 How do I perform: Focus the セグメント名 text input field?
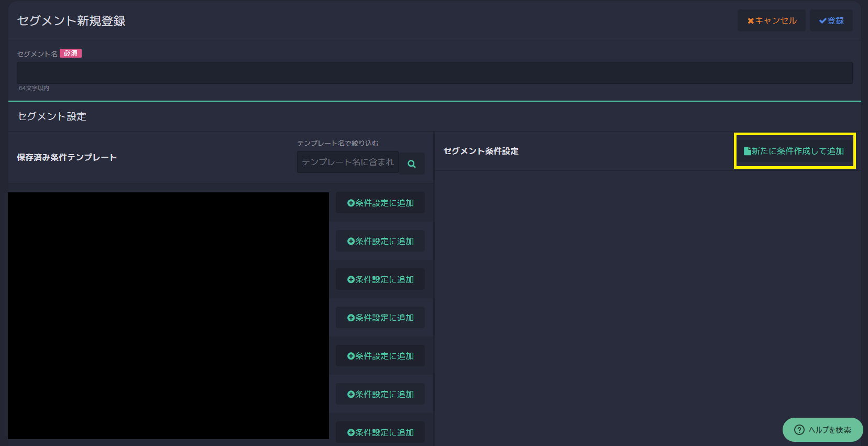click(434, 73)
